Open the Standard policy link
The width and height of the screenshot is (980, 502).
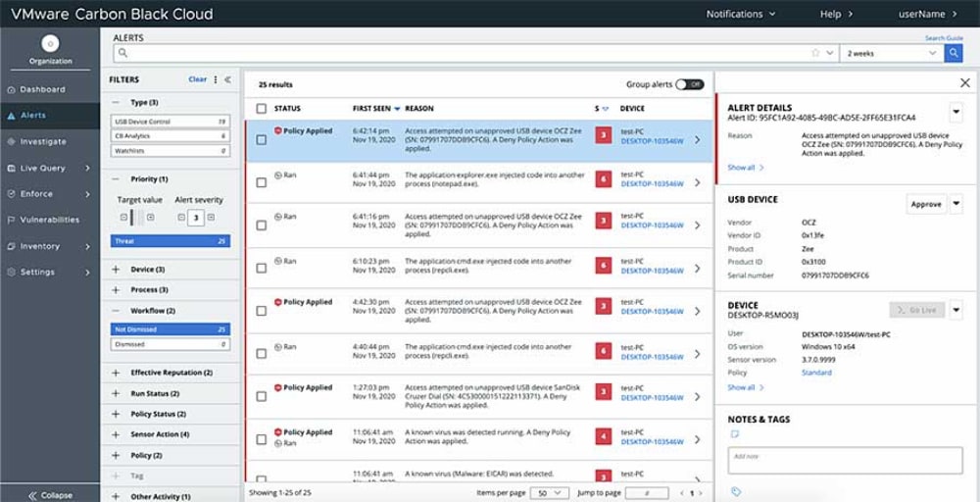[816, 373]
